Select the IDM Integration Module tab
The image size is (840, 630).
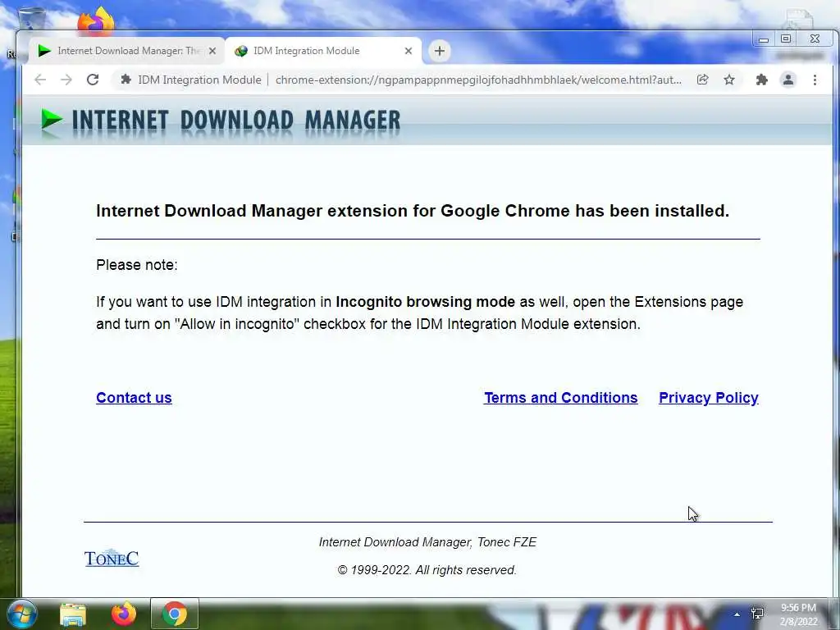(323, 51)
